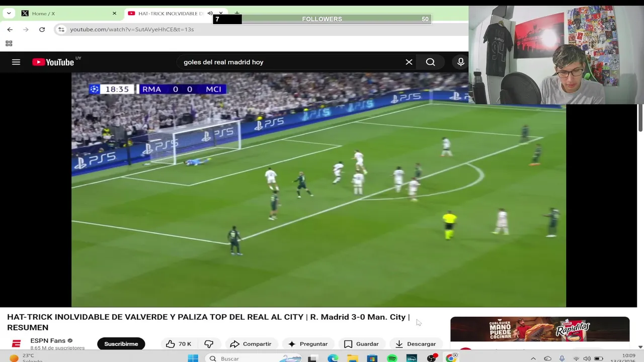Click the taskbar Buscar search box
Screen dimensions: 644x362
[x=255, y=358]
